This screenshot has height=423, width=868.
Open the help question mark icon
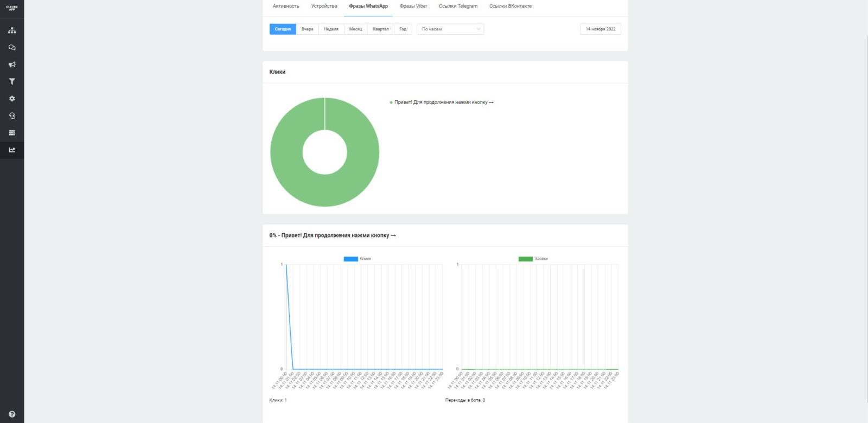(12, 414)
